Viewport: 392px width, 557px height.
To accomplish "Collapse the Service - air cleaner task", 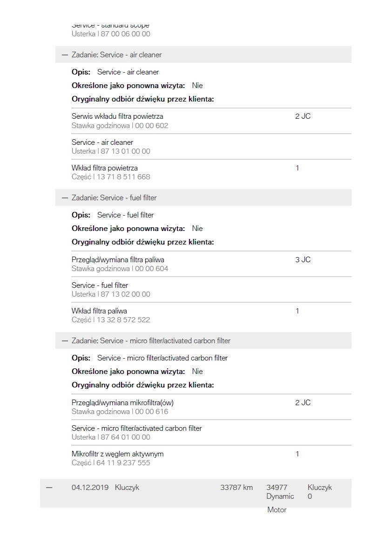I will (x=65, y=55).
